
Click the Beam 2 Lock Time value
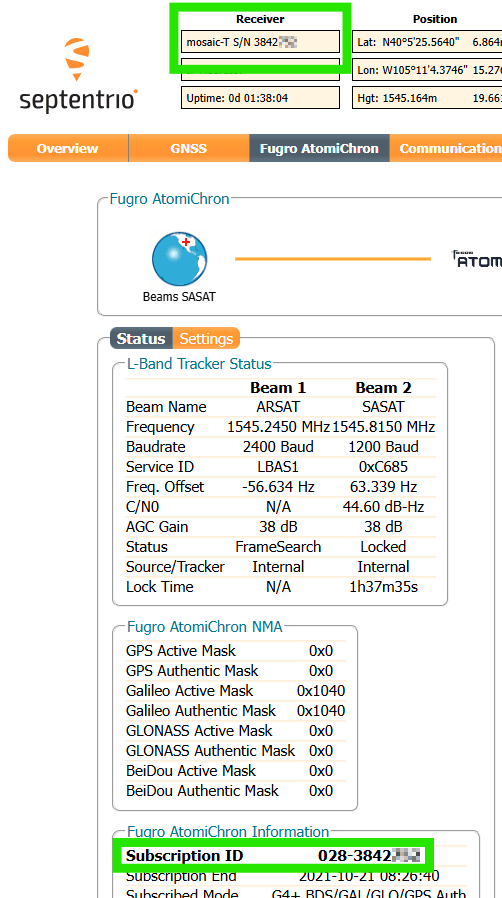coord(384,586)
